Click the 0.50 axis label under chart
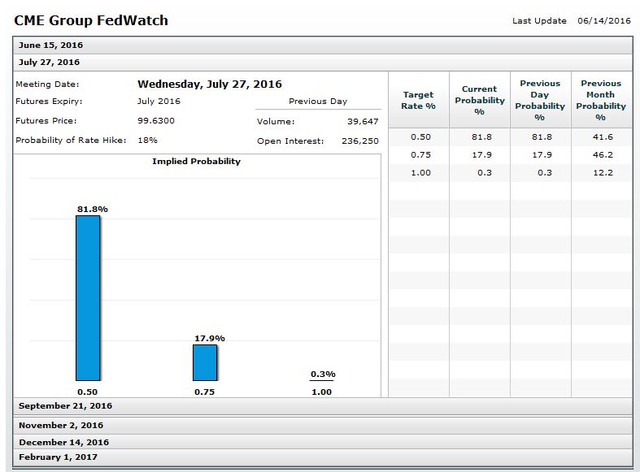Image resolution: width=640 pixels, height=472 pixels. coord(87,392)
